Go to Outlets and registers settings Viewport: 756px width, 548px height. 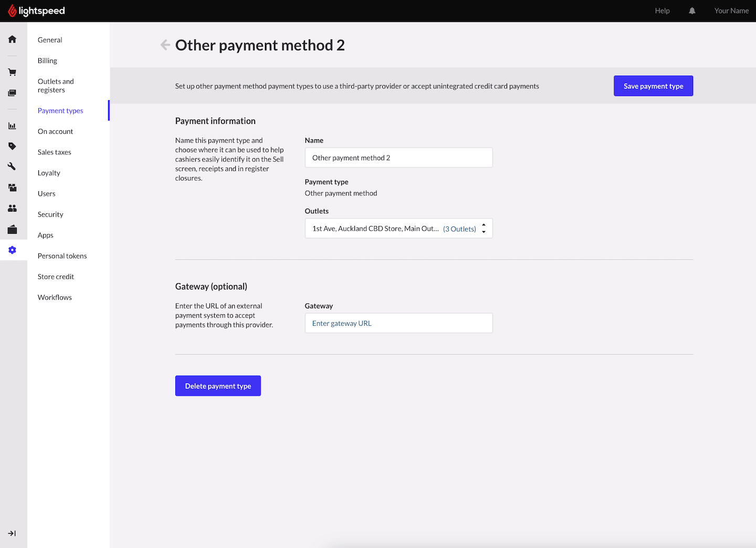[x=56, y=86]
